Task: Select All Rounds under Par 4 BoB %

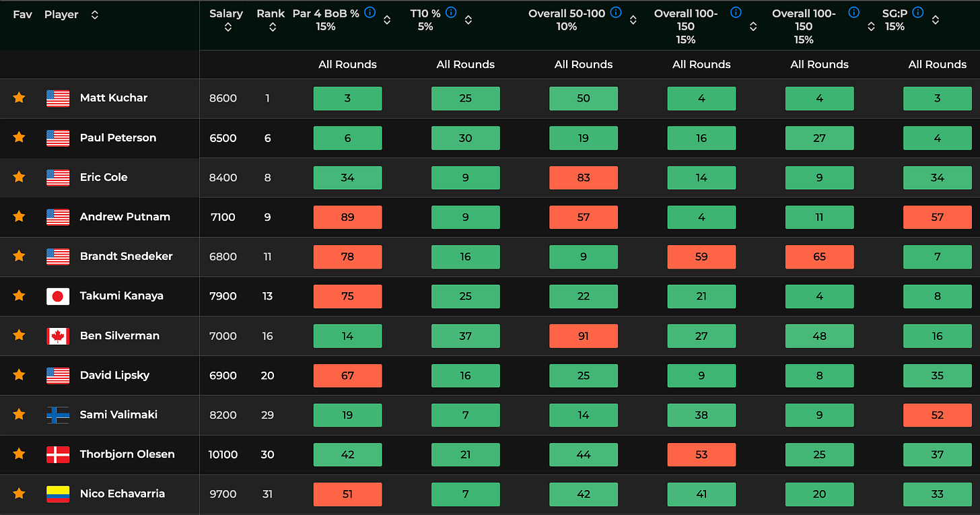Action: 347,65
